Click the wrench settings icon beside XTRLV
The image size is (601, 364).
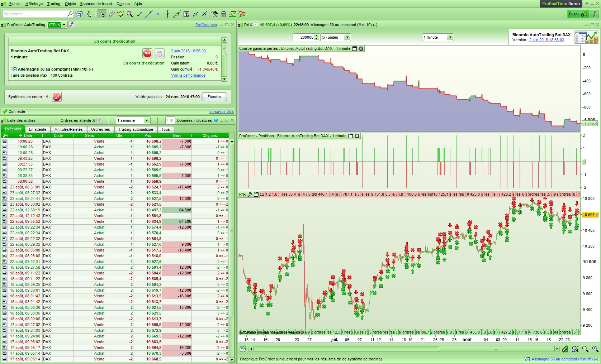(x=72, y=25)
